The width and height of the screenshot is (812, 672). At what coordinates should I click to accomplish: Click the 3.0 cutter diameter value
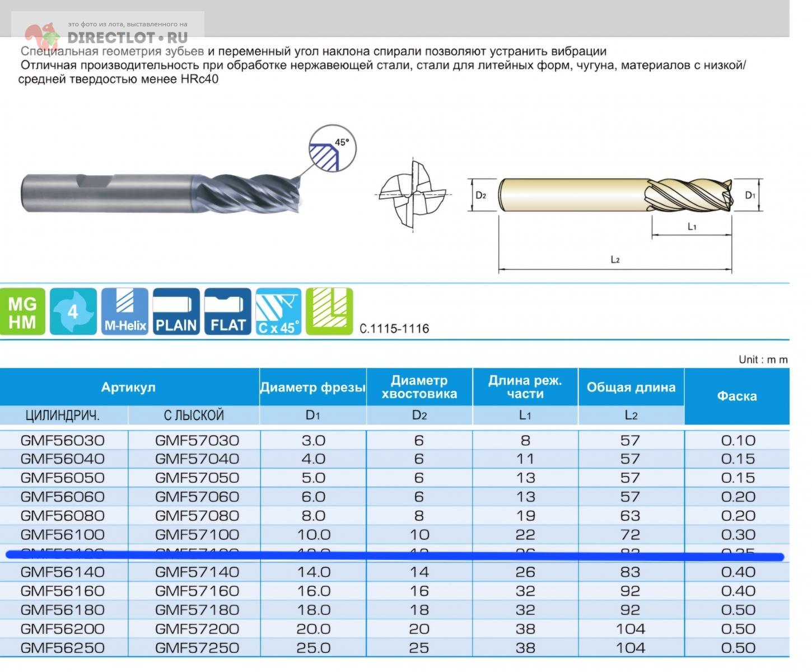(x=314, y=440)
